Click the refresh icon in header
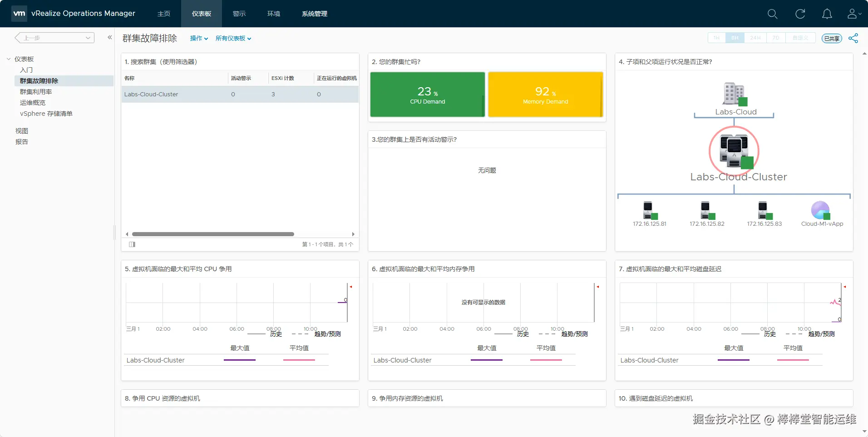This screenshot has height=437, width=868. click(x=800, y=14)
